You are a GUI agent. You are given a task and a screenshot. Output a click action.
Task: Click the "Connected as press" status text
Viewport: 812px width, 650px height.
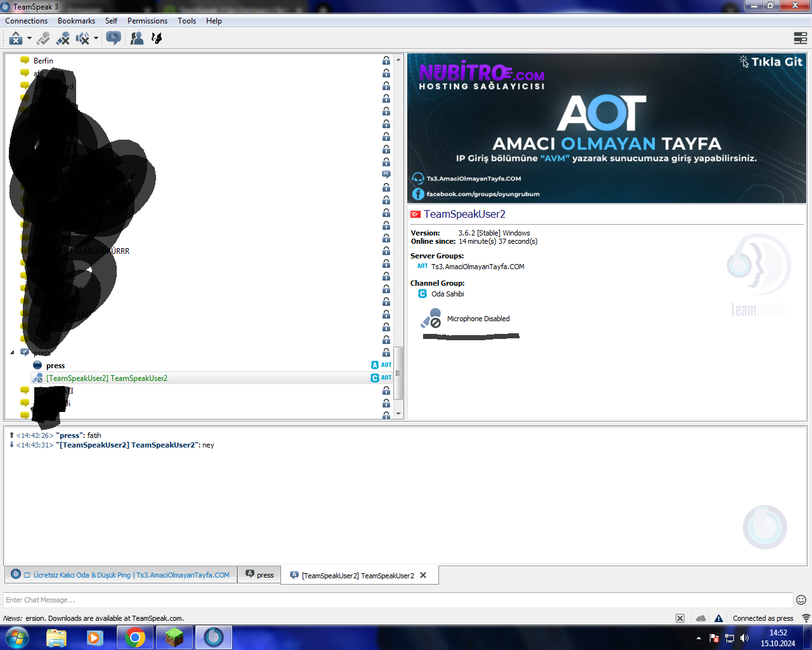[x=763, y=618]
